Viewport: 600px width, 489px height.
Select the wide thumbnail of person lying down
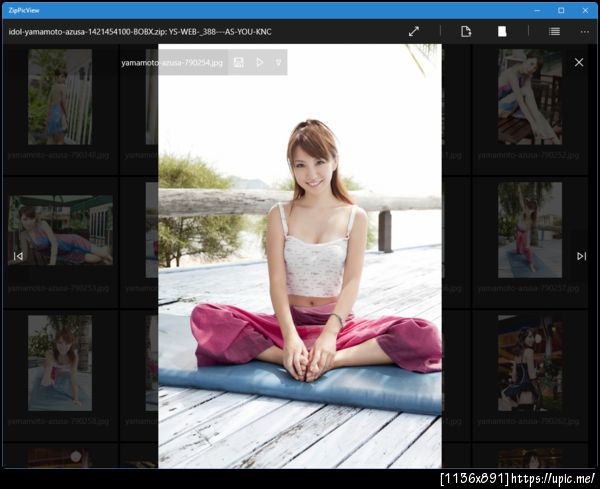[x=60, y=230]
